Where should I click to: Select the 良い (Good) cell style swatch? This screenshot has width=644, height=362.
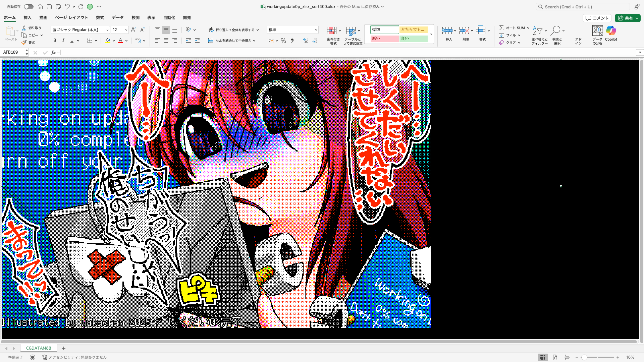tap(414, 39)
